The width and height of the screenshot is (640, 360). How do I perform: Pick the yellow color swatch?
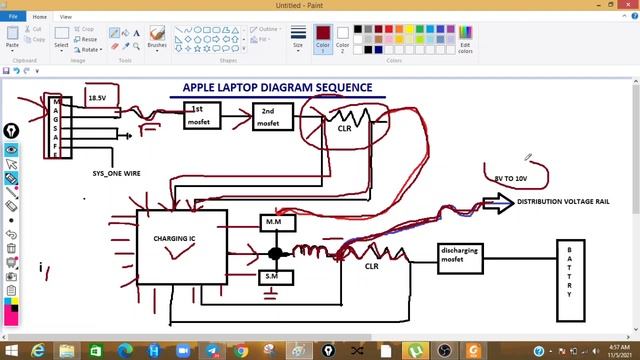coord(409,29)
